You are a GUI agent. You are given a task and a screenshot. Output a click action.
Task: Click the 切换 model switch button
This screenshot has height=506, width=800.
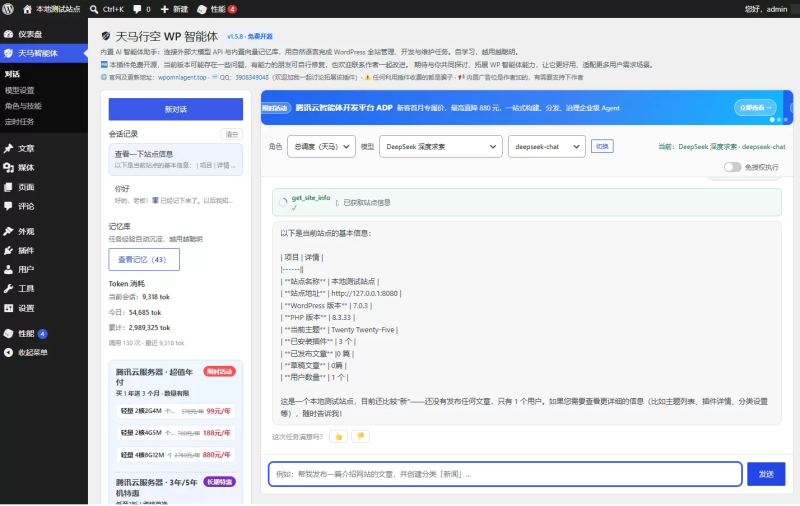[x=602, y=146]
